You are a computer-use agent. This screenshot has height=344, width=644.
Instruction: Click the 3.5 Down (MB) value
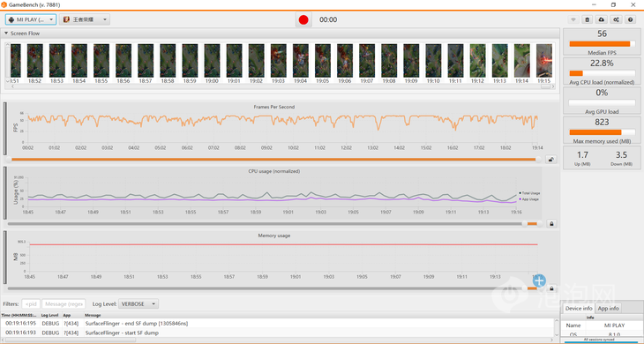621,155
